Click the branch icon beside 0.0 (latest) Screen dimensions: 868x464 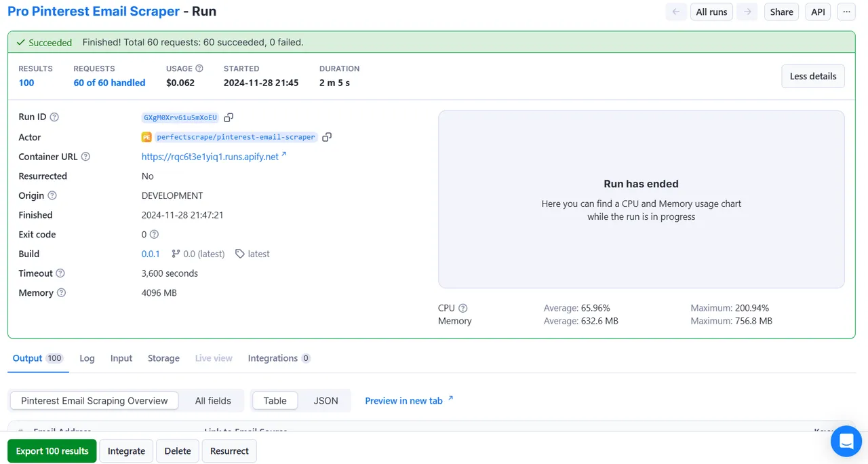coord(176,254)
